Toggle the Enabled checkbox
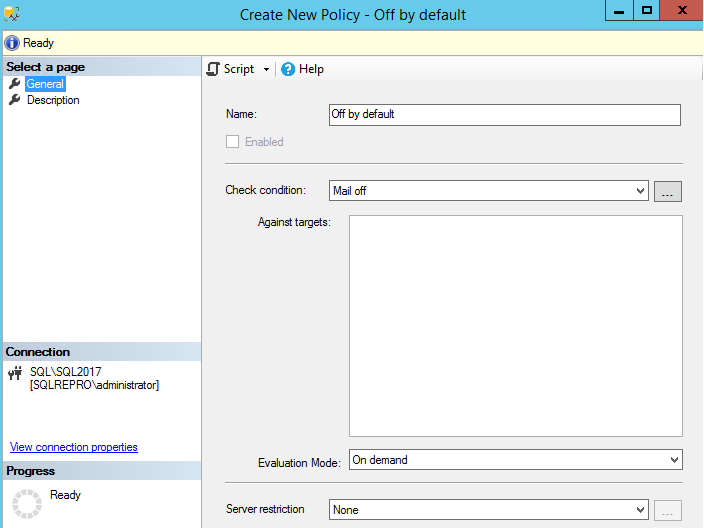The image size is (704, 528). point(232,142)
